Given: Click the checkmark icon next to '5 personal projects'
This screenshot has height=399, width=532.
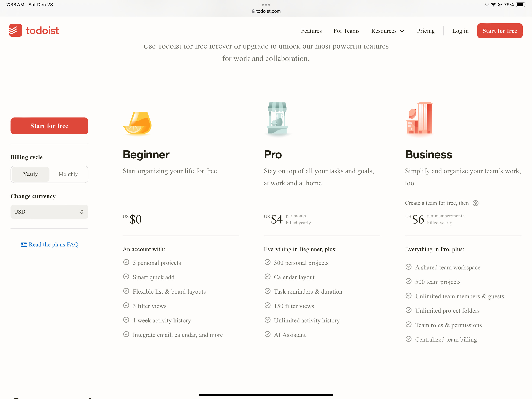Looking at the screenshot, I should click(x=126, y=262).
